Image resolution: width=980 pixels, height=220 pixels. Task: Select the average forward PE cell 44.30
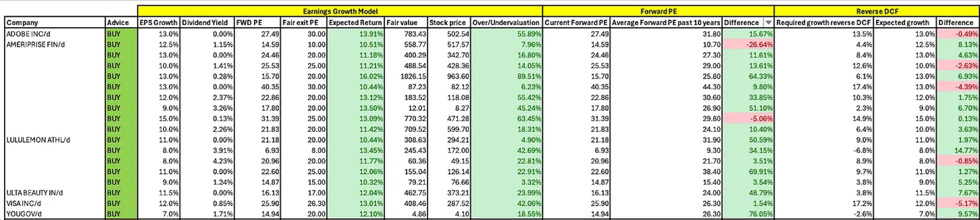click(666, 87)
